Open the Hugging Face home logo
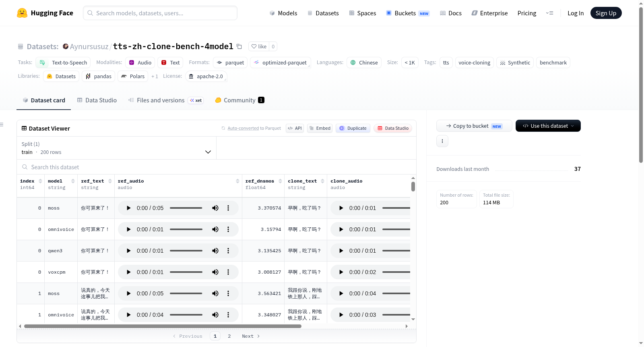The image size is (644, 347). pos(45,13)
